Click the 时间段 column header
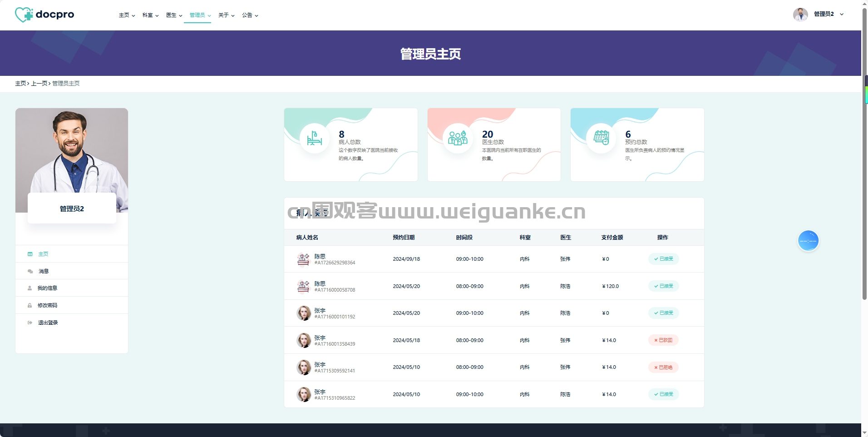Viewport: 868px width, 437px height. (464, 238)
